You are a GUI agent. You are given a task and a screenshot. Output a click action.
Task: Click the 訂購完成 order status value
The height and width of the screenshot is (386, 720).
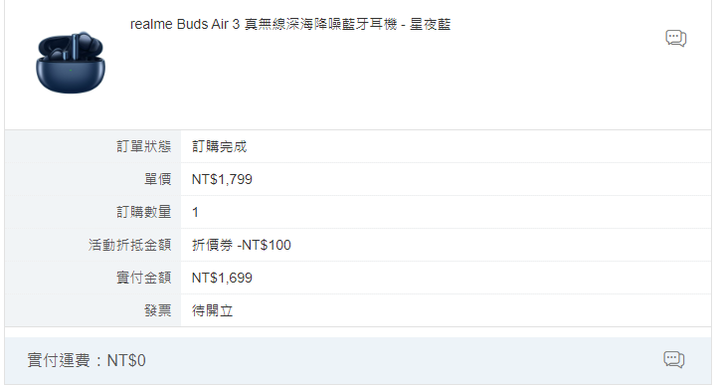[219, 146]
